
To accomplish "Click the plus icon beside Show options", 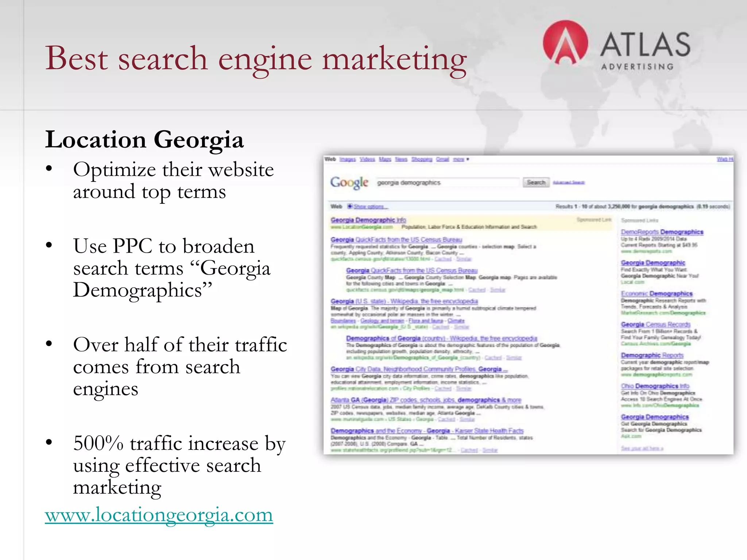I will [350, 206].
